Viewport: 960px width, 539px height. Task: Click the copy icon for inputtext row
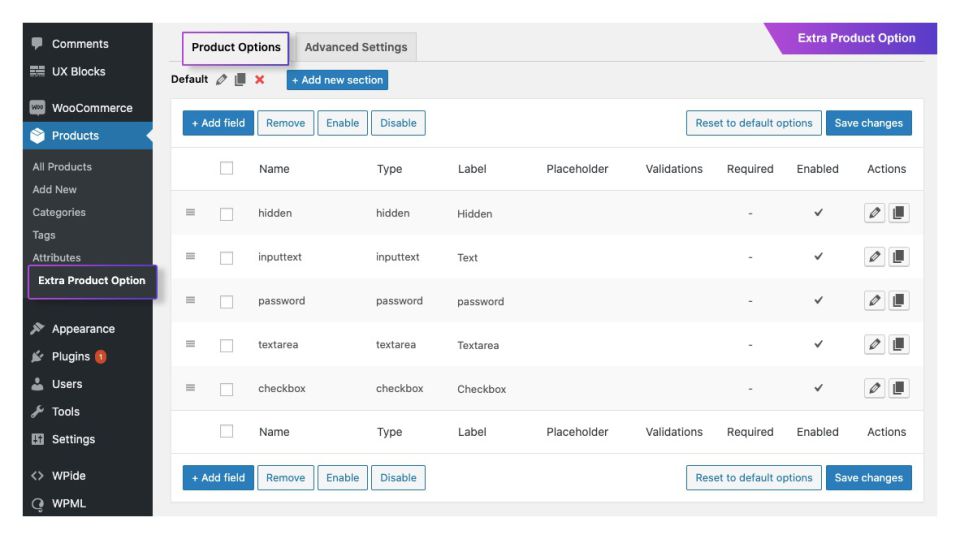click(898, 257)
